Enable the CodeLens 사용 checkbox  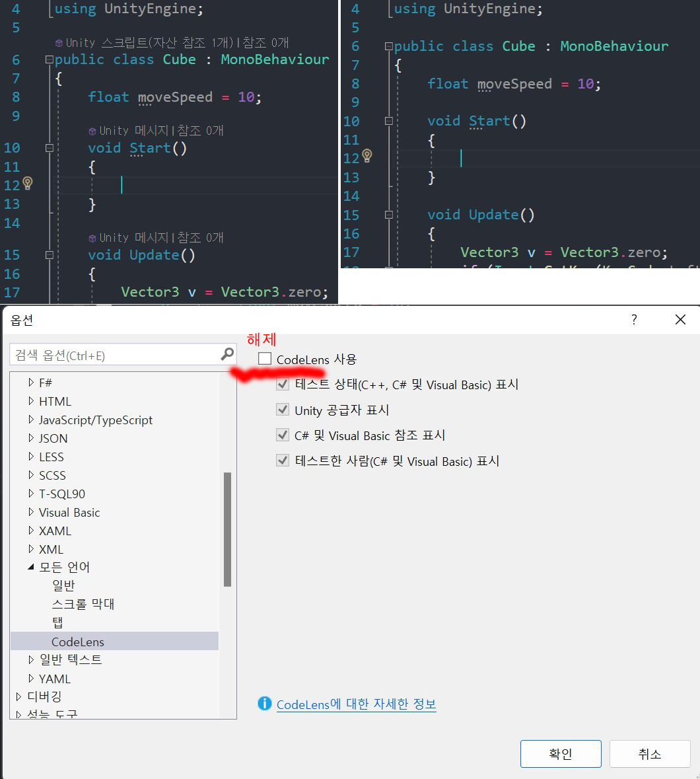pos(265,359)
